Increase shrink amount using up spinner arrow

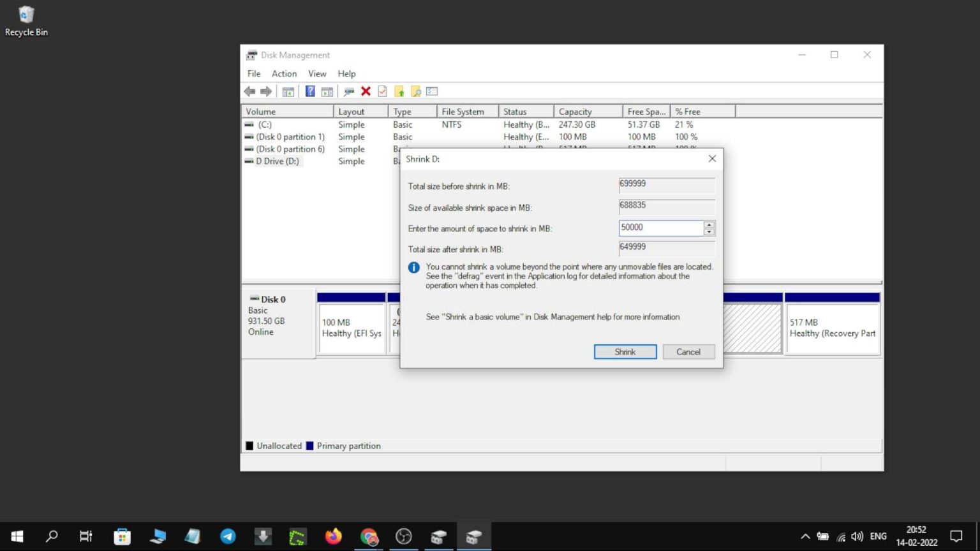coord(709,225)
